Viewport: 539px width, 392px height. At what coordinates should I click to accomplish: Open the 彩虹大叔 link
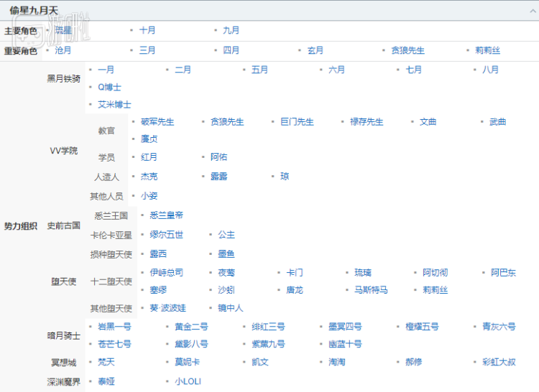499,362
